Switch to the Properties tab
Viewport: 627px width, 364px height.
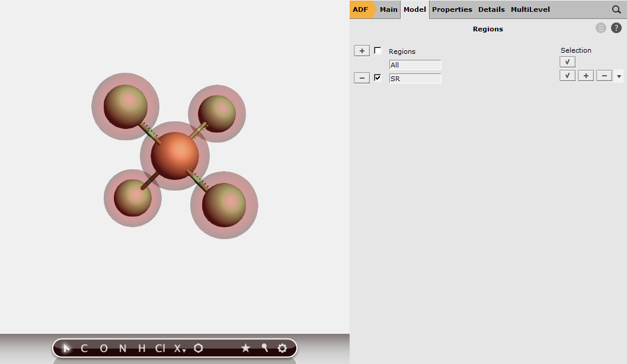point(452,9)
